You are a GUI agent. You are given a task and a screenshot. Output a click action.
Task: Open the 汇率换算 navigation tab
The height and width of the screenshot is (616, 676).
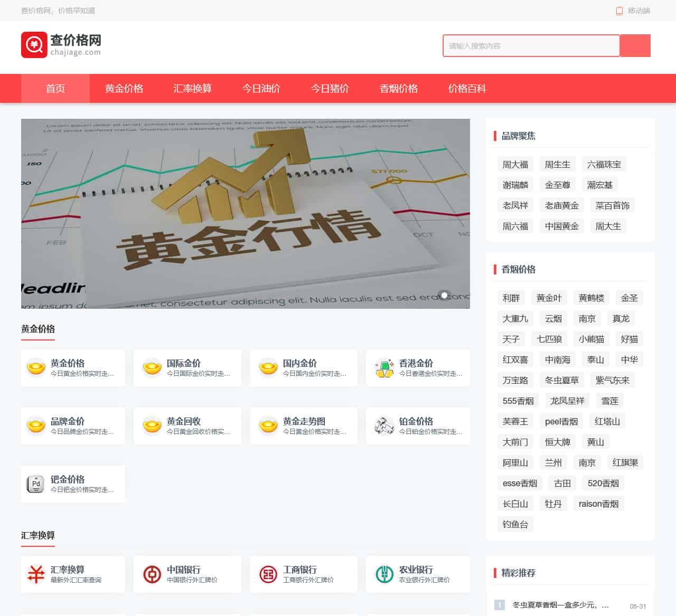tap(193, 88)
